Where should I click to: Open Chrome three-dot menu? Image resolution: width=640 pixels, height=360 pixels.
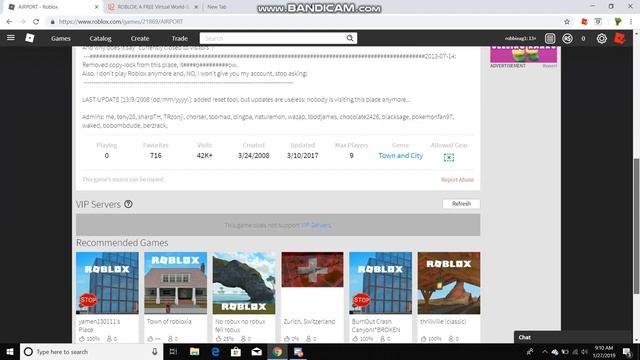tap(631, 22)
